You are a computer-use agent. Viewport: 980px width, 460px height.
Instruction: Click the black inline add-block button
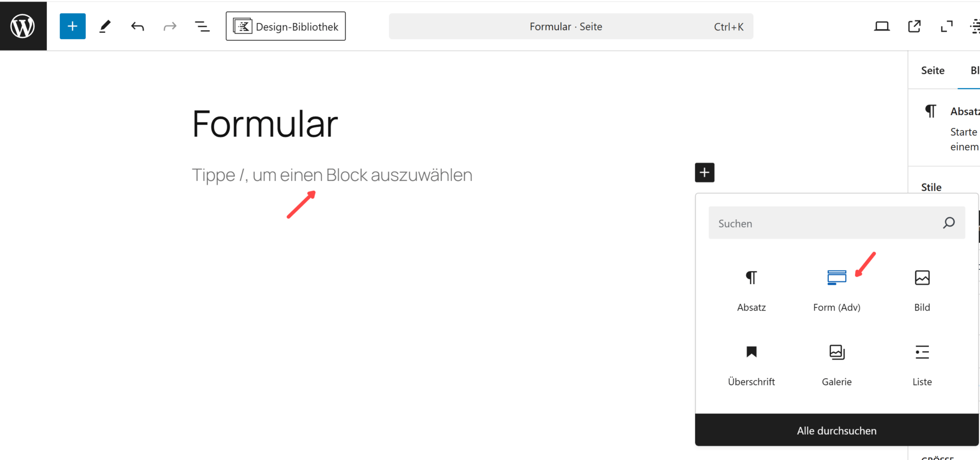pos(704,172)
